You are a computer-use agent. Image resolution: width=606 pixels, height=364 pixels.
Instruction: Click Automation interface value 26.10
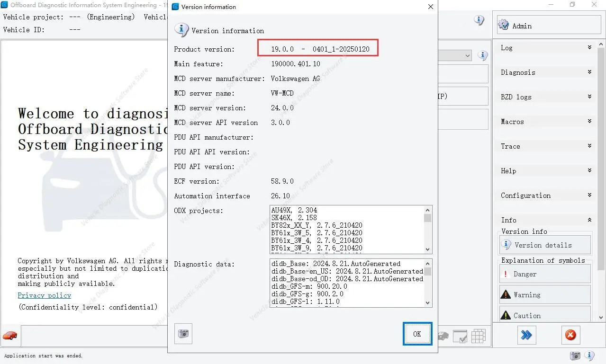280,196
